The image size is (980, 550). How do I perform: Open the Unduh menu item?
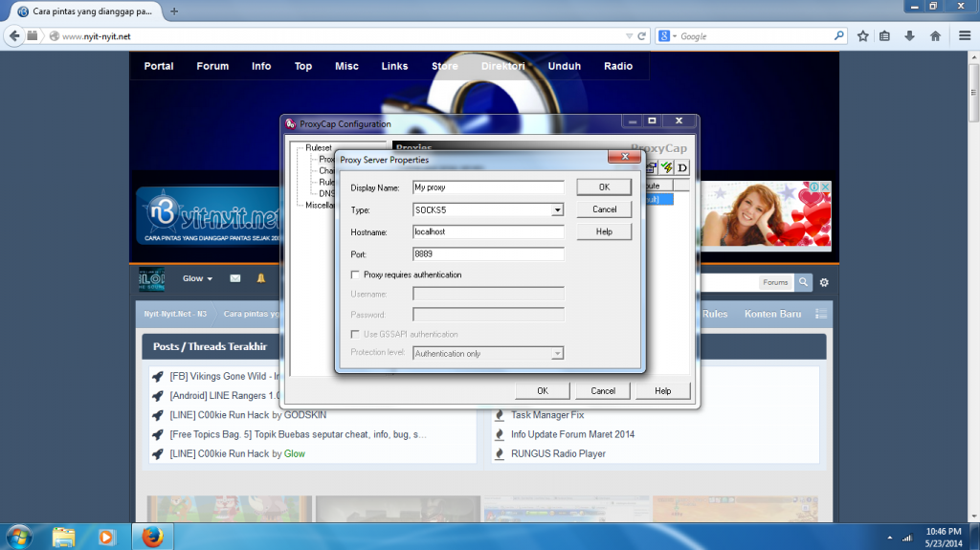coord(565,66)
